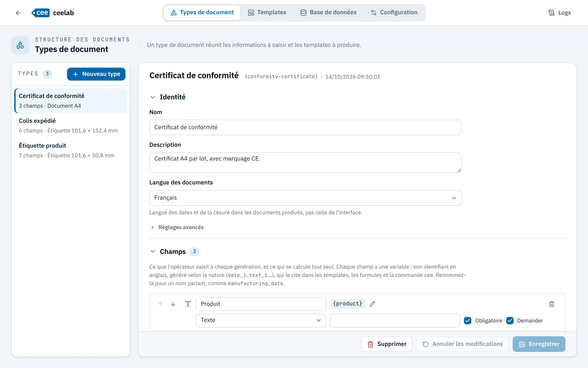Click Annuler les modifications

(462, 344)
